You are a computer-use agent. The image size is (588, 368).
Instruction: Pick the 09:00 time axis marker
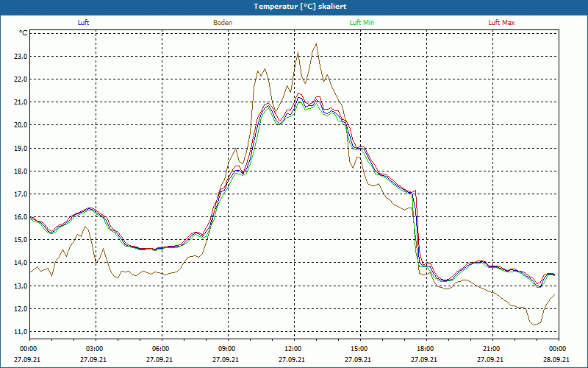point(227,349)
